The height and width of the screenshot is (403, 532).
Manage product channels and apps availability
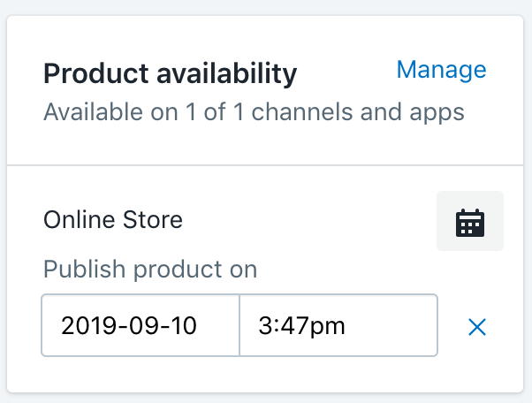(x=441, y=70)
